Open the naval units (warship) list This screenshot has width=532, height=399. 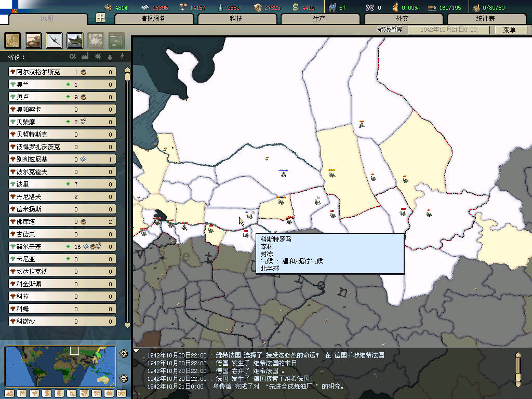[75, 41]
